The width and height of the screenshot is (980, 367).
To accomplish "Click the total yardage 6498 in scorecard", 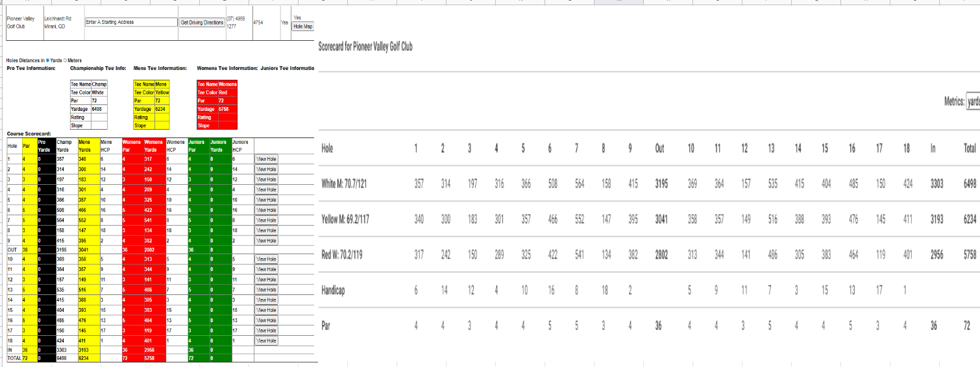I will coord(970,184).
